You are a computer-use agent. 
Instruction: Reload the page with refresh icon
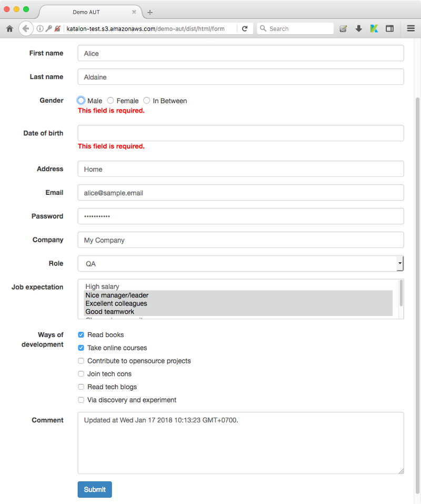pyautogui.click(x=245, y=28)
